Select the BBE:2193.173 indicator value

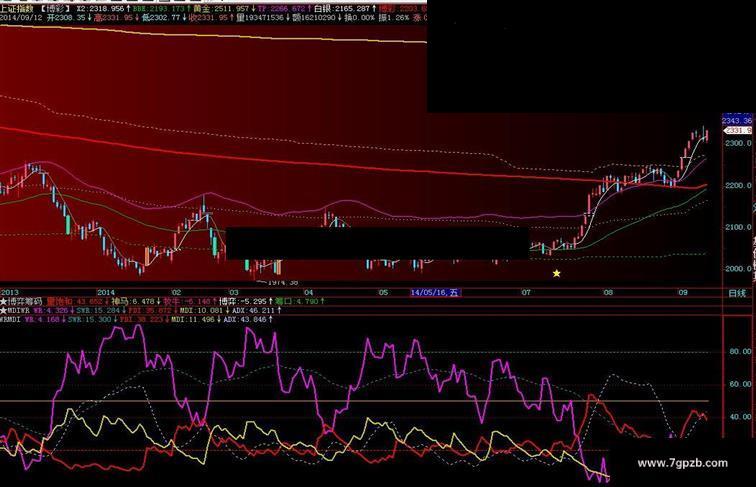(x=158, y=8)
